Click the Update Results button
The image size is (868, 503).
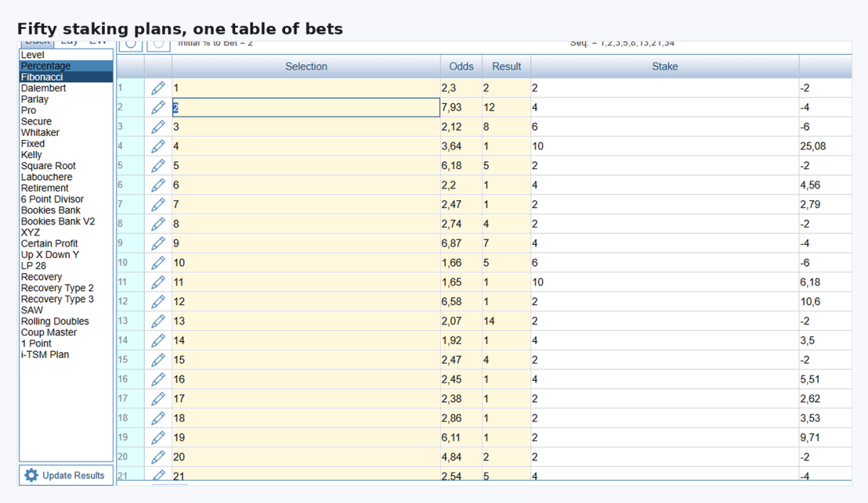click(x=65, y=476)
